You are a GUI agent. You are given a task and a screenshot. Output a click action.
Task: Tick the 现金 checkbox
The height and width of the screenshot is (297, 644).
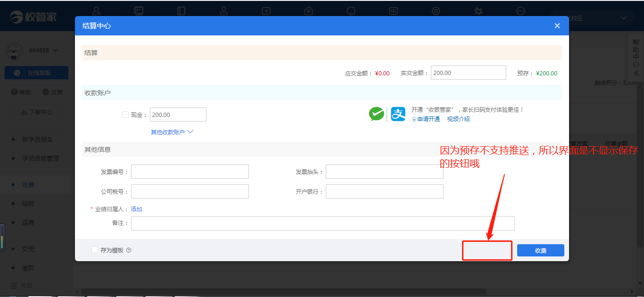tap(125, 115)
